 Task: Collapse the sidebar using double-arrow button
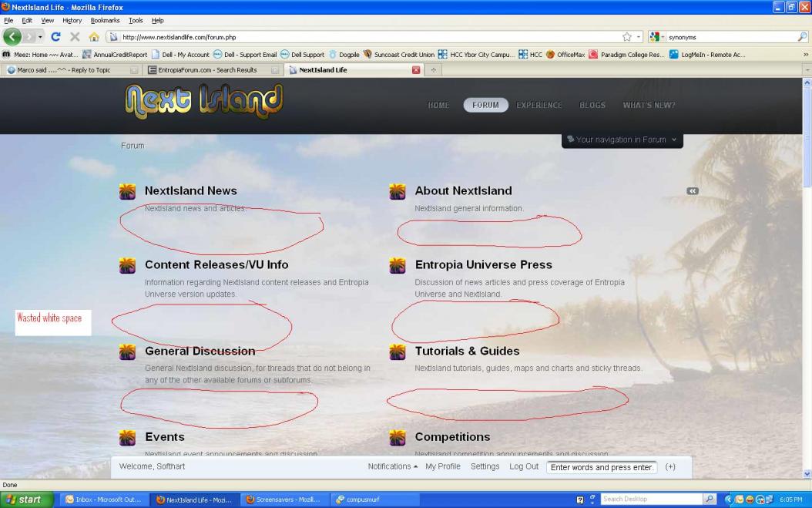click(x=692, y=191)
